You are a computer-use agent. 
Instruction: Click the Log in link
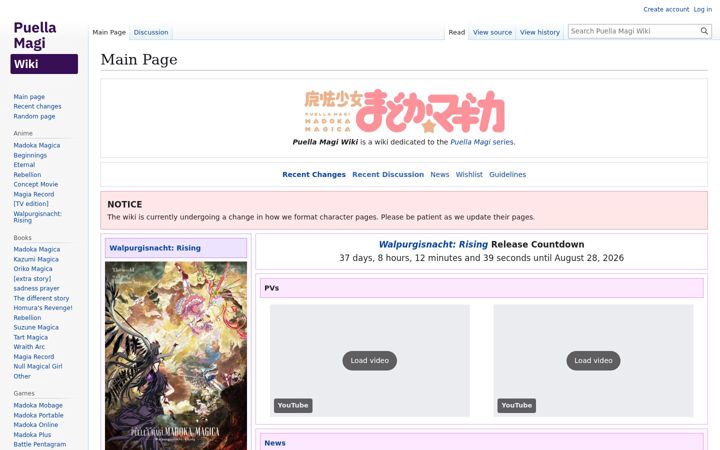point(703,9)
